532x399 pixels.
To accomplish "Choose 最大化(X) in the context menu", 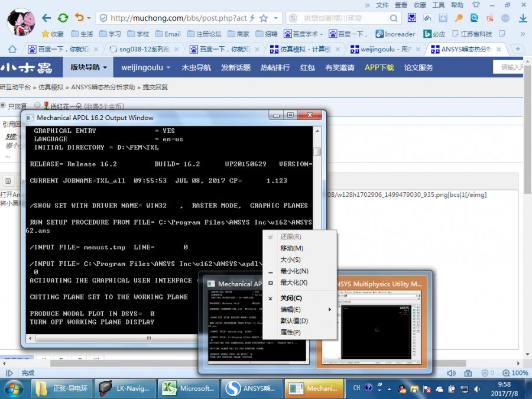I will click(300, 283).
